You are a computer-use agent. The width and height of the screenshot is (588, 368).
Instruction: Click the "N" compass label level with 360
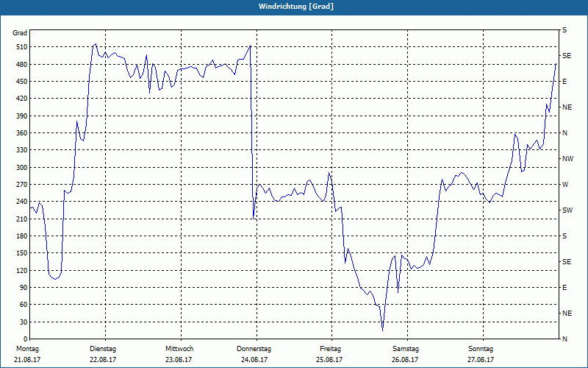pos(564,133)
